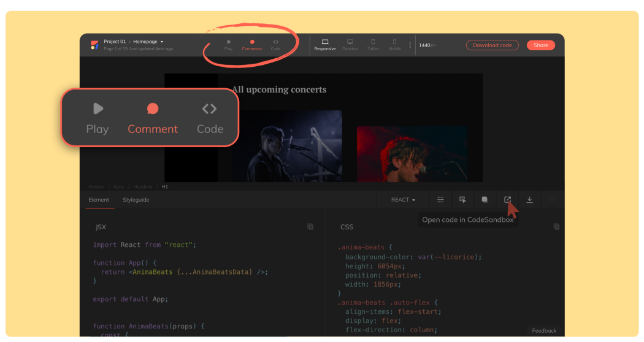Select the Element tab
Image resolution: width=644 pixels, height=342 pixels.
coord(99,200)
